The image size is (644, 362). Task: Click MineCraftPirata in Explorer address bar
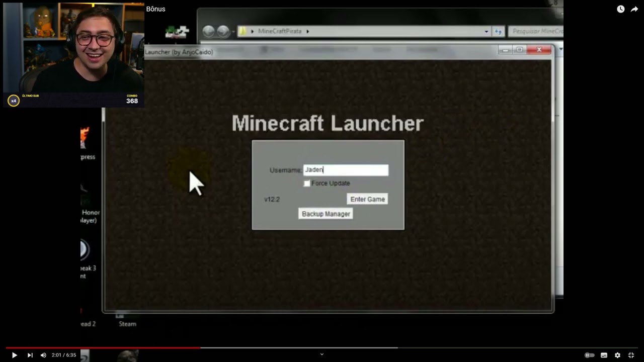click(280, 31)
